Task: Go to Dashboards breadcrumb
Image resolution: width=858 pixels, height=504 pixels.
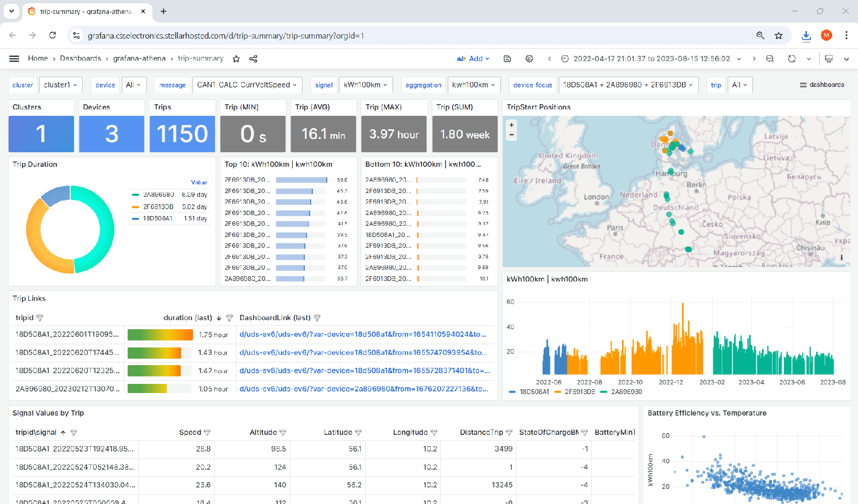Action: (x=80, y=58)
